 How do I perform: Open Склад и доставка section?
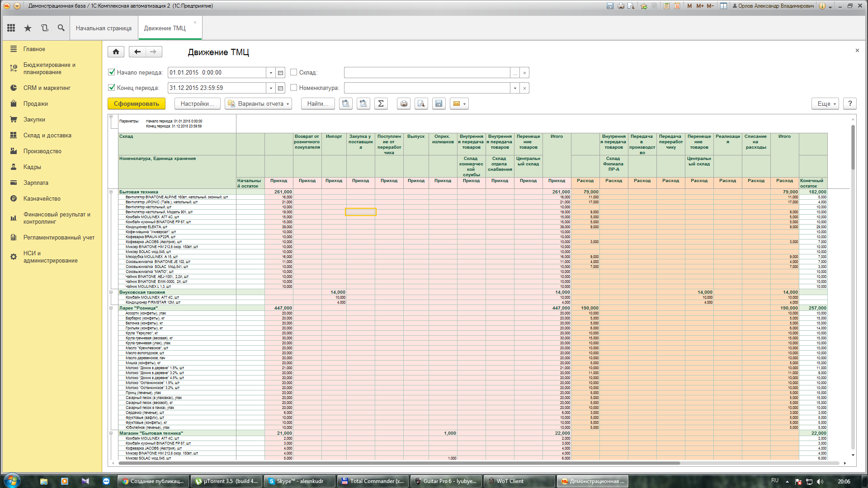pyautogui.click(x=47, y=136)
